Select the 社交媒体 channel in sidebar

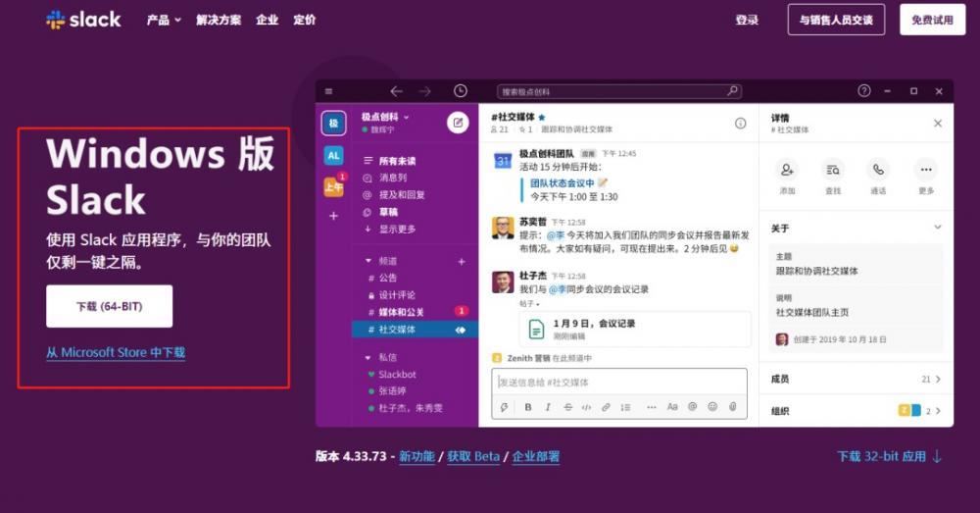click(x=415, y=329)
